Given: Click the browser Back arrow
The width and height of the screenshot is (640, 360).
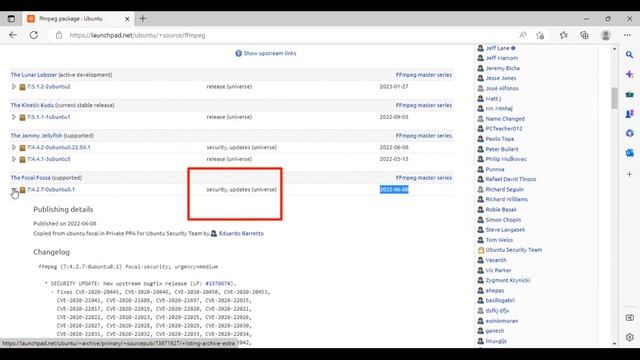Looking at the screenshot, I should [x=13, y=35].
